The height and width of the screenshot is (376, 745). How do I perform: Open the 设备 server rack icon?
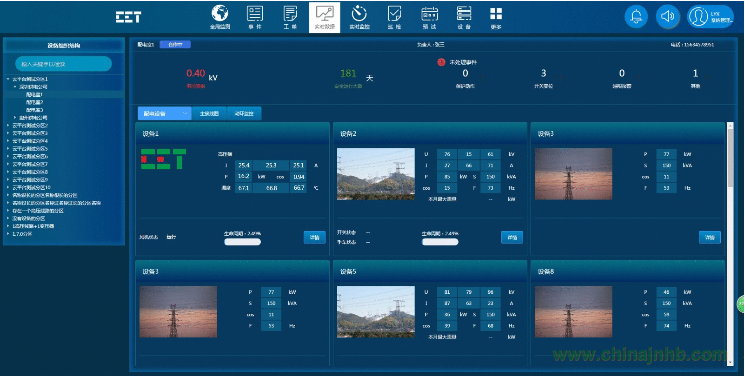464,17
